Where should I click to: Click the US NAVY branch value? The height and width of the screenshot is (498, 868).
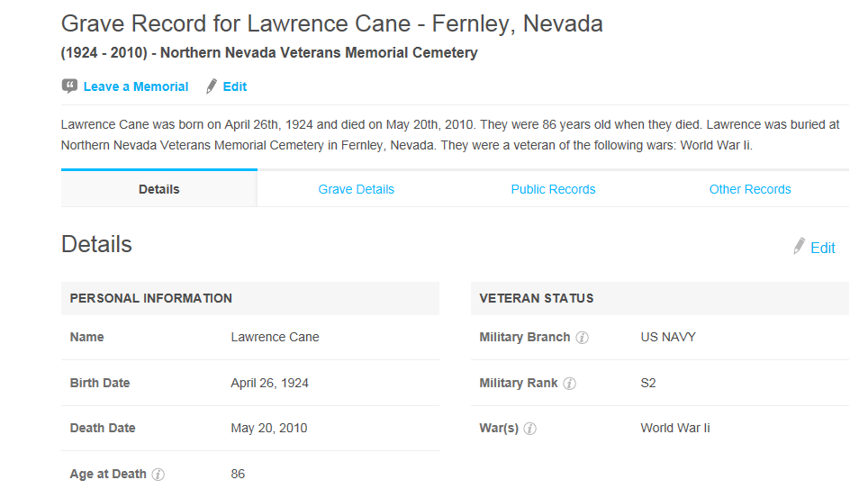[x=668, y=337]
